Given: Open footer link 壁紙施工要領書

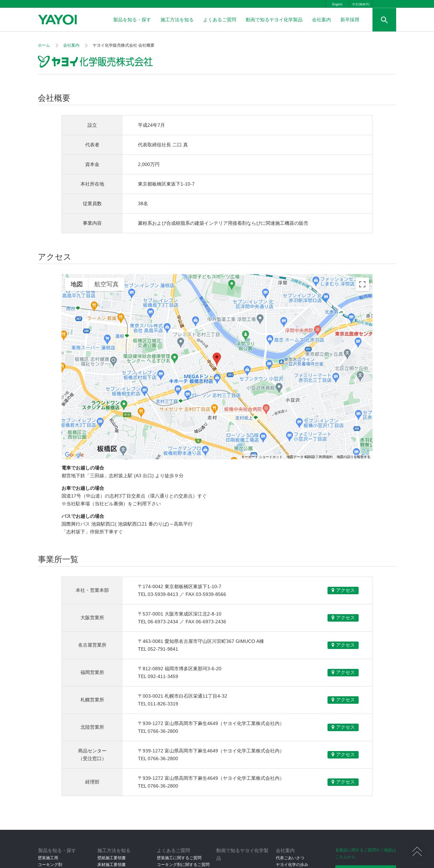Looking at the screenshot, I should [112, 858].
